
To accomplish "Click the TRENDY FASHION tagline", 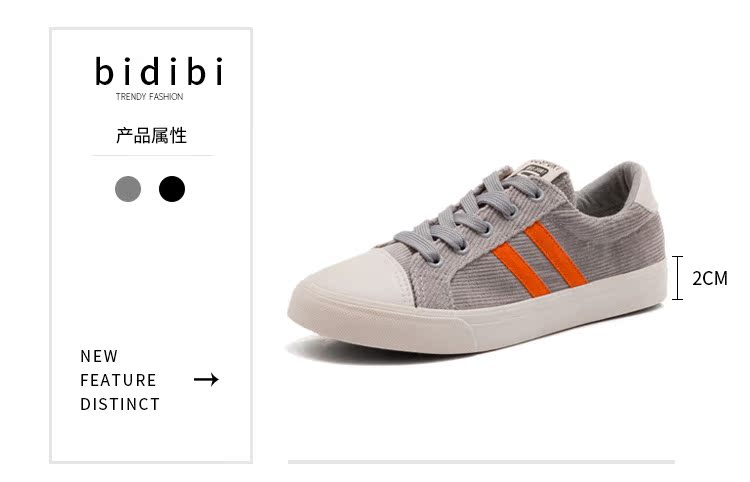I will [149, 97].
